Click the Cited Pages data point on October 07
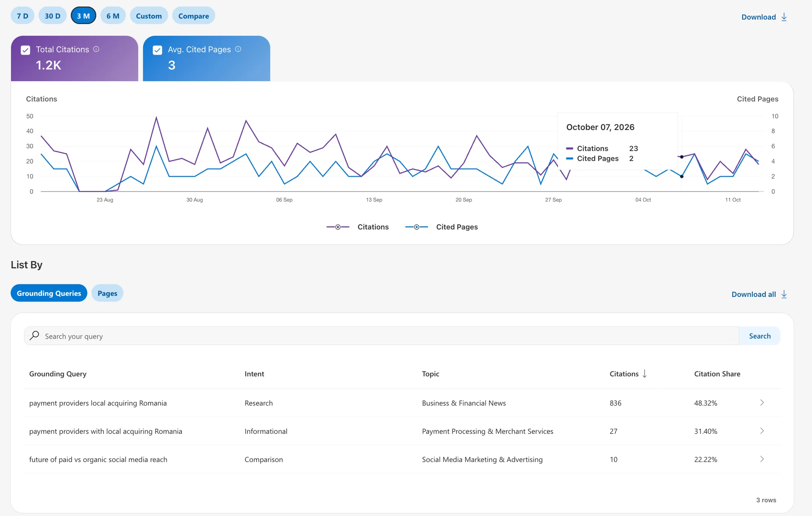Screen dimensions: 812x516 (x=682, y=176)
